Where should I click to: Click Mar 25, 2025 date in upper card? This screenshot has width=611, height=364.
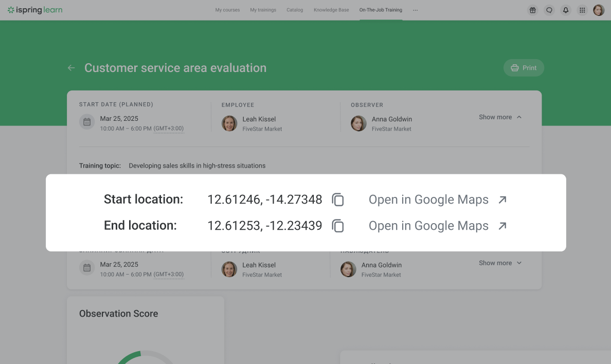(119, 118)
